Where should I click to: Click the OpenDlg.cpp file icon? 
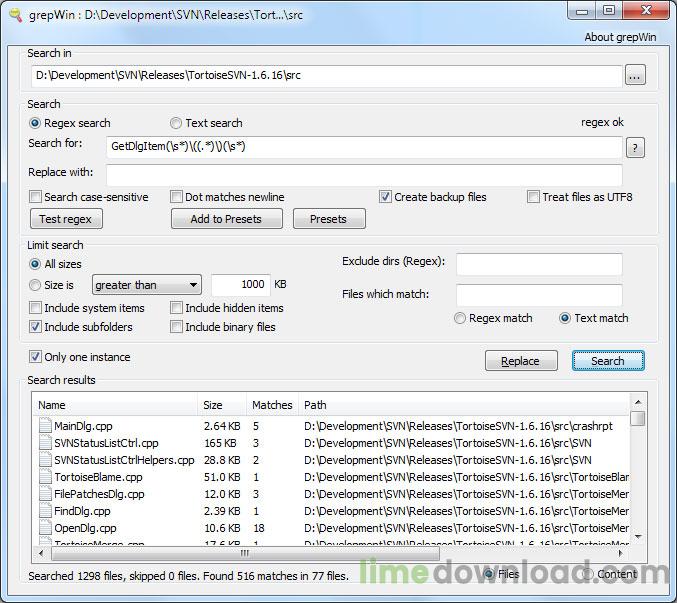click(x=44, y=528)
